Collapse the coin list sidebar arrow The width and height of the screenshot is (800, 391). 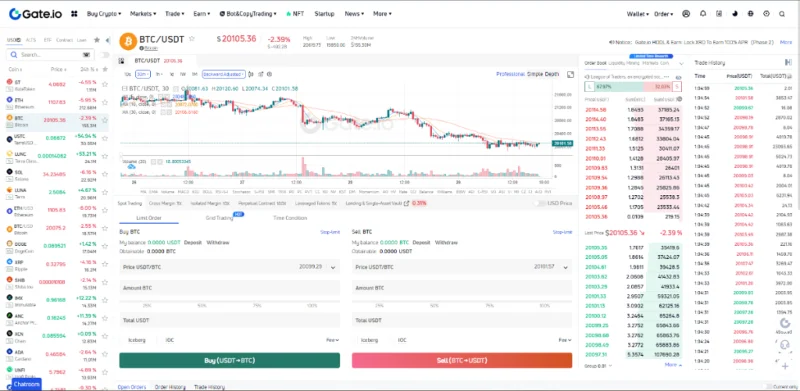click(108, 40)
